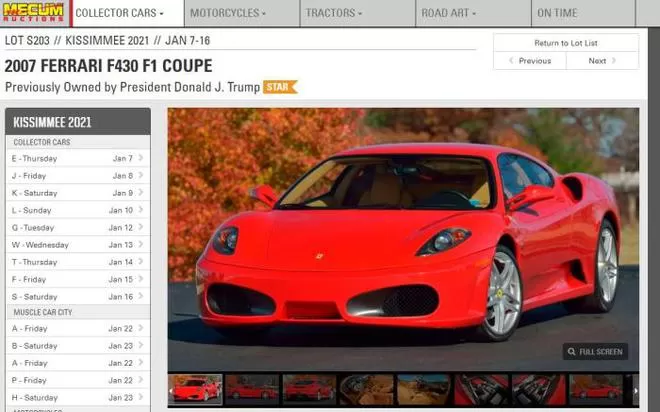Screen dimensions: 660x412
Task: Click the thumbnail strip left arrow
Action: [x=171, y=391]
